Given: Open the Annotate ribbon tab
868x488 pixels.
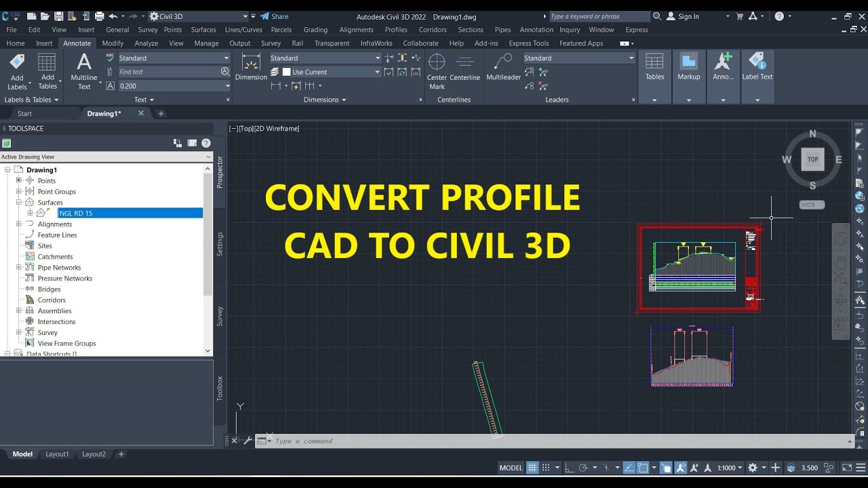Looking at the screenshot, I should 77,43.
